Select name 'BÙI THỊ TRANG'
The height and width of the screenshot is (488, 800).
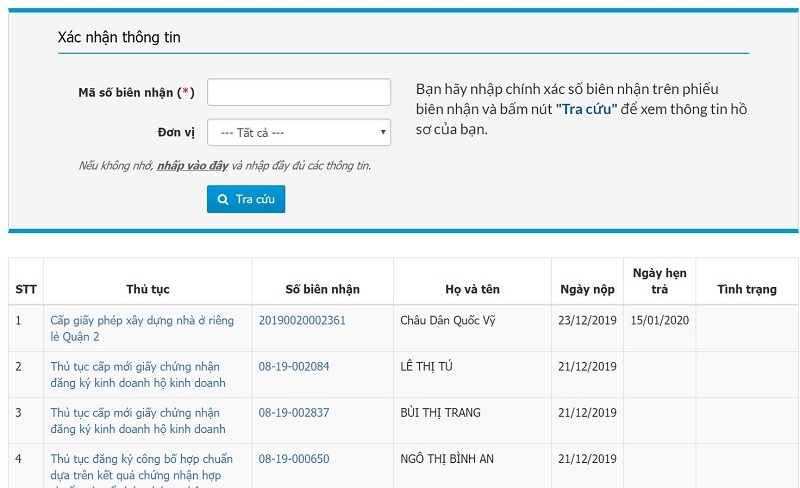point(440,412)
